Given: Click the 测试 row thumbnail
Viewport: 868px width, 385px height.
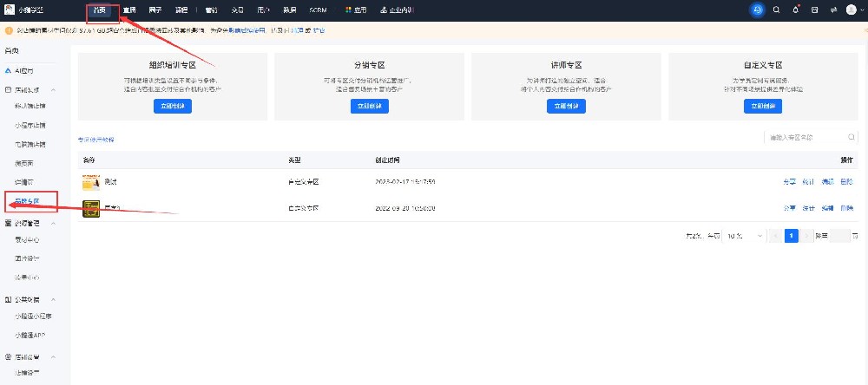Looking at the screenshot, I should [91, 182].
